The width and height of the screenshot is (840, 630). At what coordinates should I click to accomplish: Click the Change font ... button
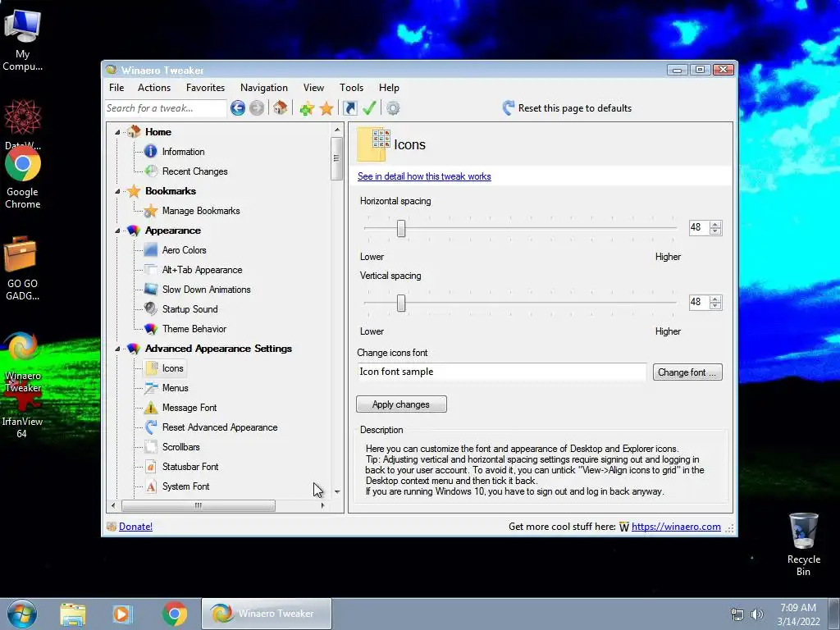687,372
